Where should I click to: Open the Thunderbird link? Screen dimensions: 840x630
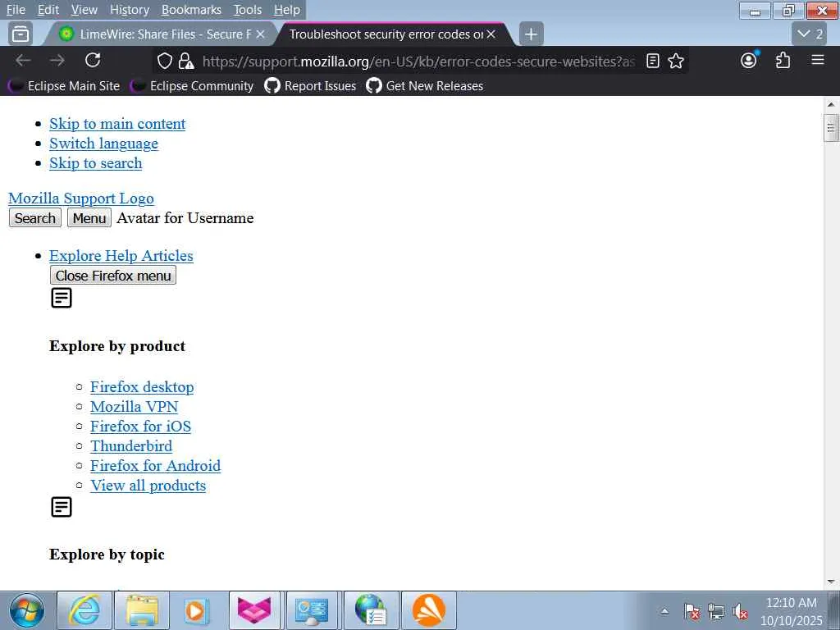pyautogui.click(x=131, y=446)
